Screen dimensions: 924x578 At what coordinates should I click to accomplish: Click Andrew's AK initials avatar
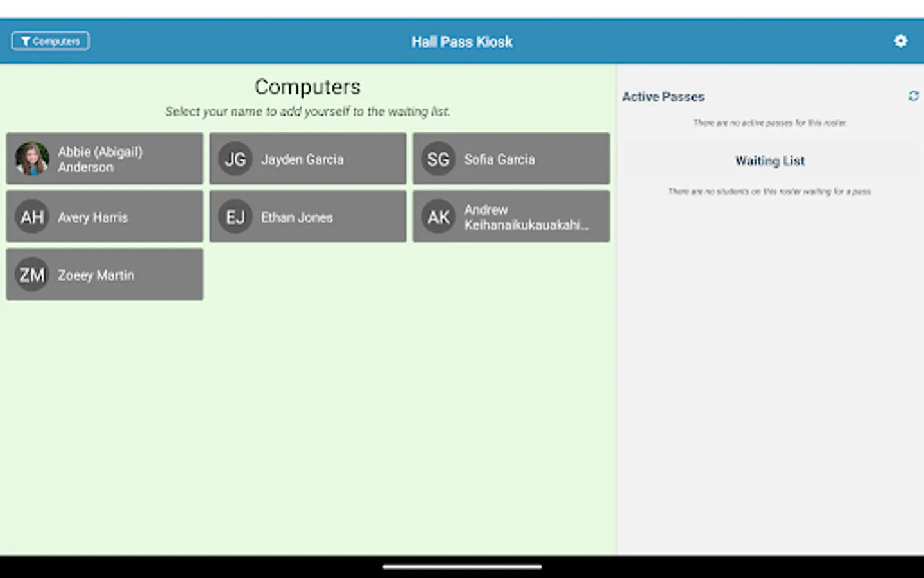pyautogui.click(x=438, y=216)
